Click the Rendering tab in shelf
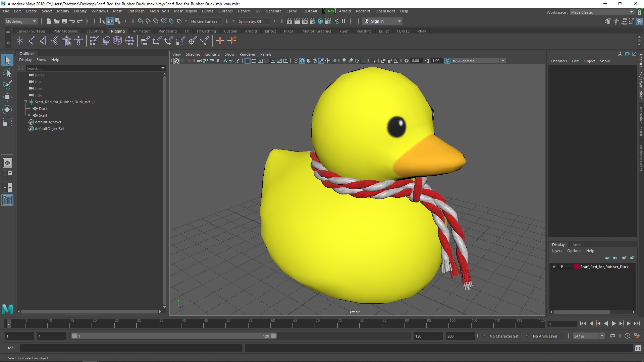This screenshot has width=644, height=362. 167,31
